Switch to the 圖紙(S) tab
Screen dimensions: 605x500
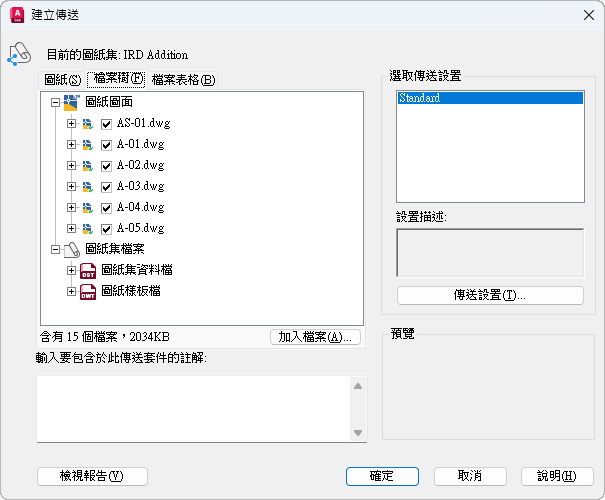click(x=62, y=80)
